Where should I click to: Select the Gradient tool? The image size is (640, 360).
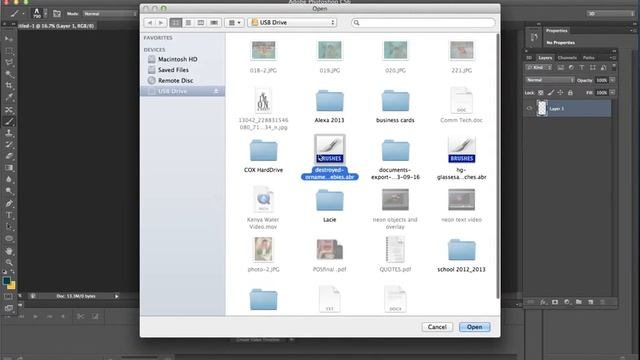9,168
